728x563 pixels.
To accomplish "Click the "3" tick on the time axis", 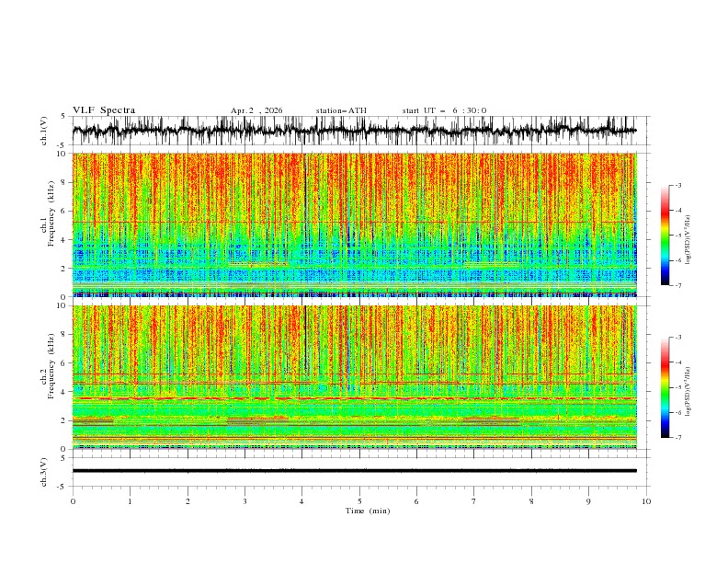I will click(245, 501).
